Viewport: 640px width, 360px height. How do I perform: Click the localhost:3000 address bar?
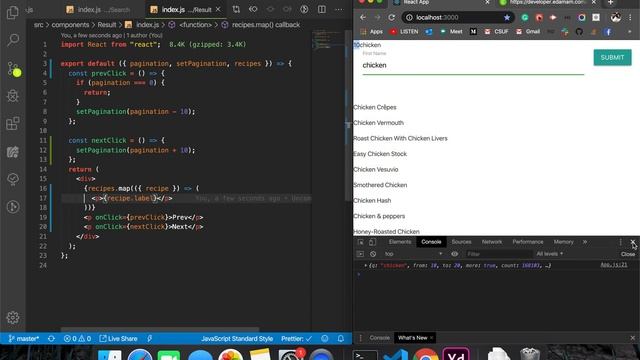point(457,18)
